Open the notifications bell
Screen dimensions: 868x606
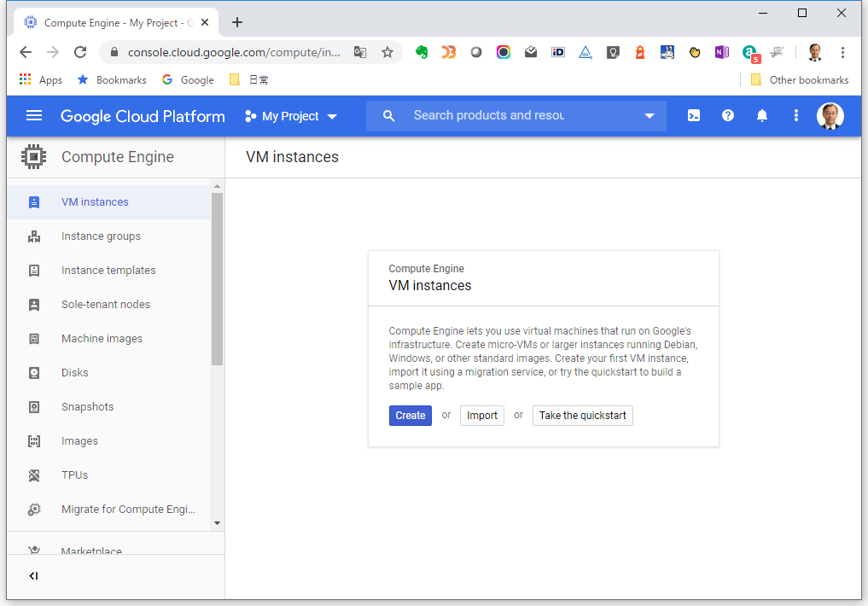[762, 116]
